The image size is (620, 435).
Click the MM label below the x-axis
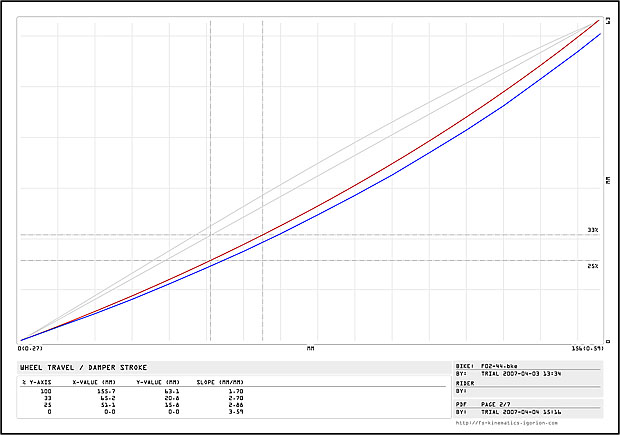click(310, 350)
